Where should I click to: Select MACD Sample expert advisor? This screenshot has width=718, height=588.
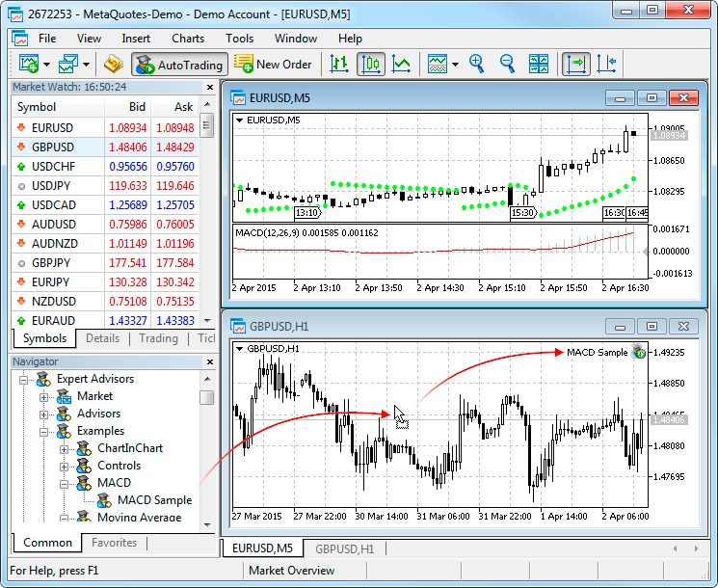coord(154,500)
